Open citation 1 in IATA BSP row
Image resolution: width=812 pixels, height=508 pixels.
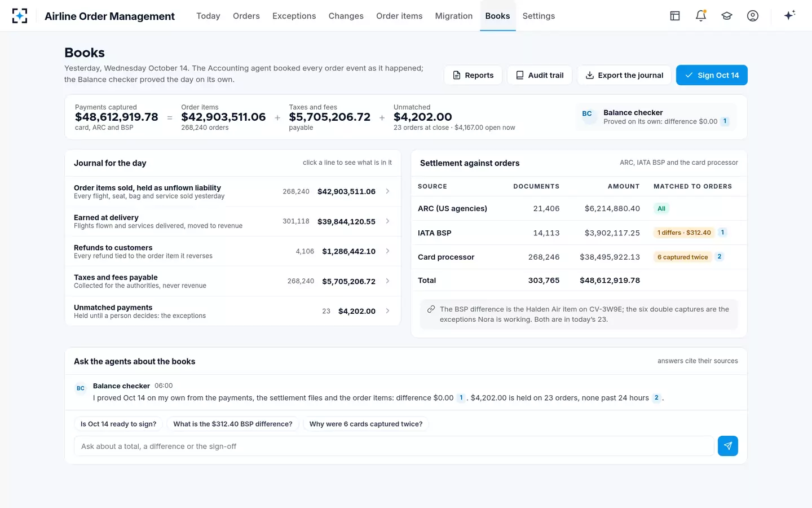click(x=723, y=233)
